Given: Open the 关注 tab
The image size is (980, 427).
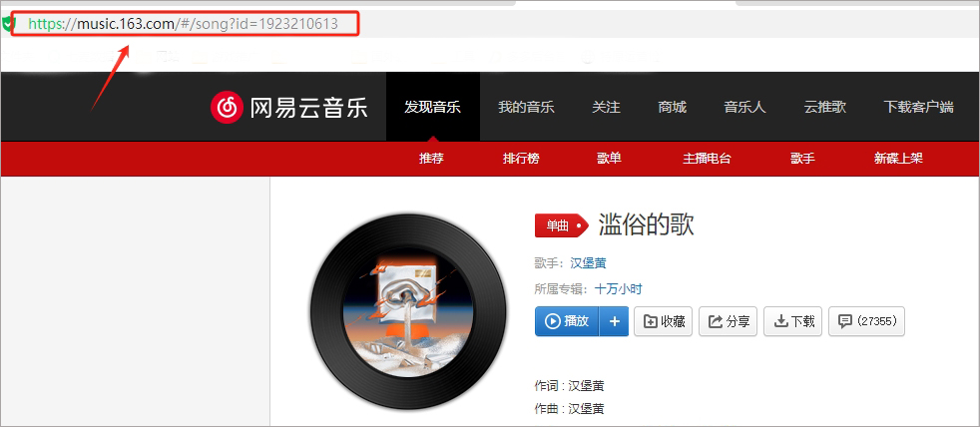Looking at the screenshot, I should [606, 107].
